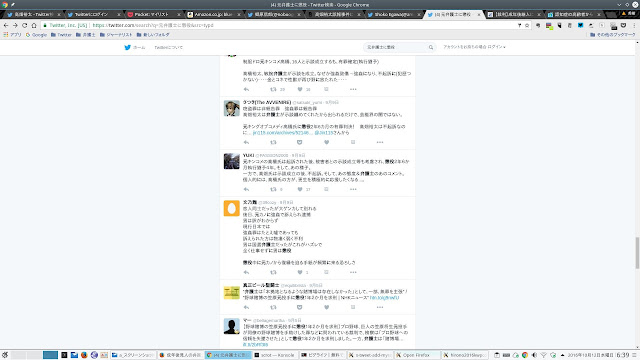Image resolution: width=640 pixels, height=360 pixels.
Task: Open more options on orange egg avatar tweet
Action: [x=353, y=272]
